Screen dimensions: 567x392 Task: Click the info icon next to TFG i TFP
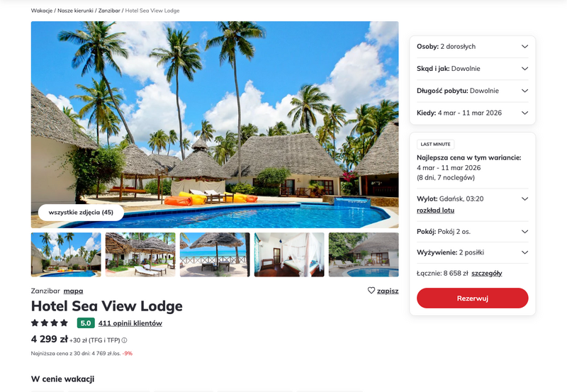pyautogui.click(x=125, y=340)
